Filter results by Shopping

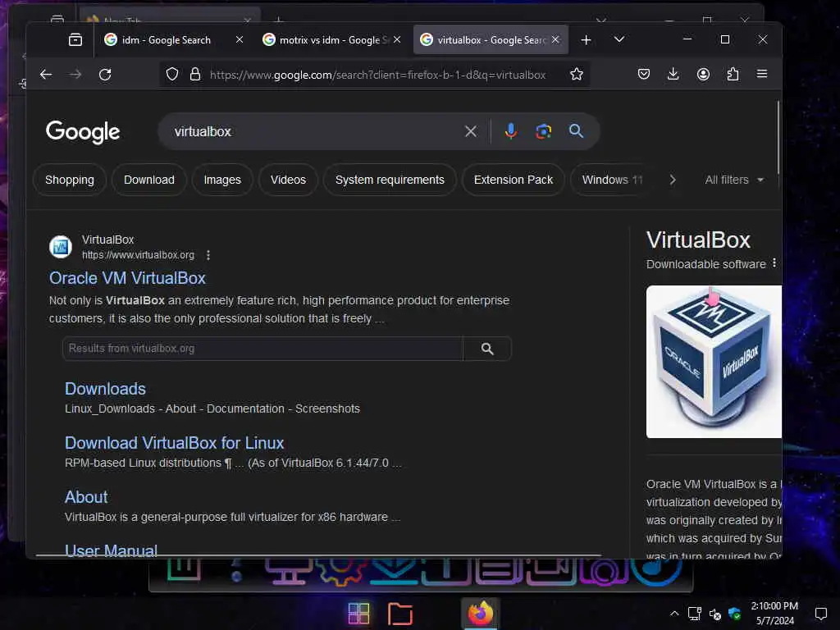pos(70,180)
